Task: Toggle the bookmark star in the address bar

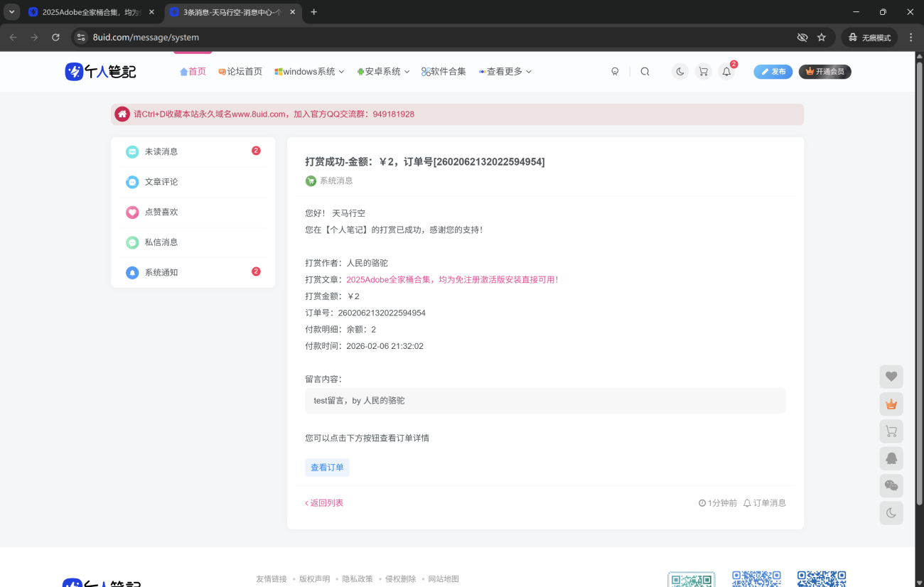Action: [821, 37]
